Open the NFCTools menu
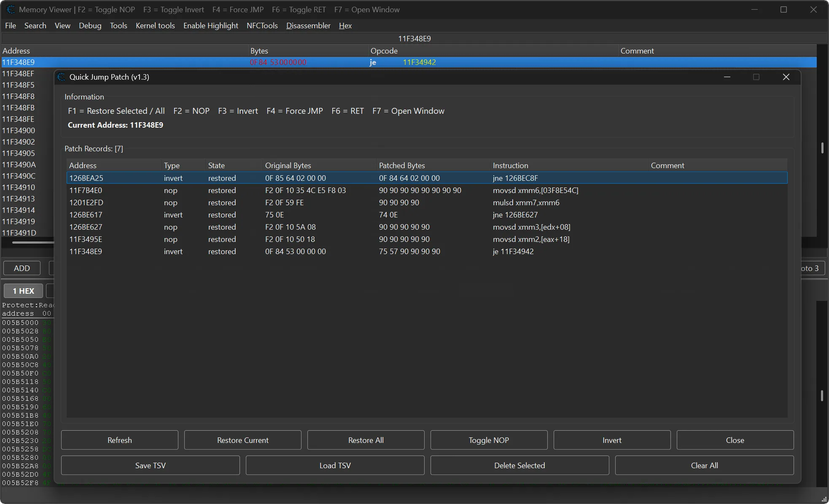Image resolution: width=829 pixels, height=504 pixels. click(262, 25)
